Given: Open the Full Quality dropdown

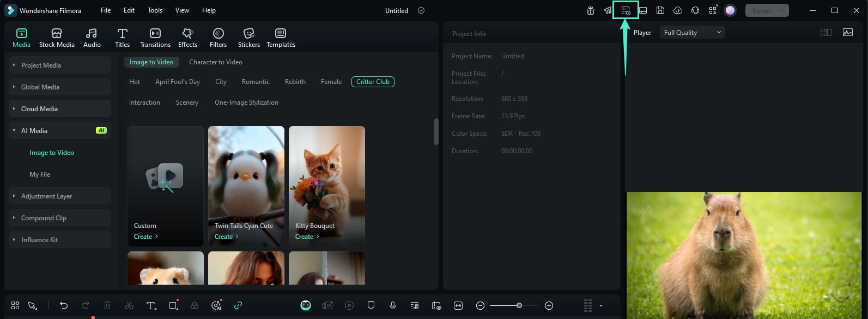Looking at the screenshot, I should 692,32.
